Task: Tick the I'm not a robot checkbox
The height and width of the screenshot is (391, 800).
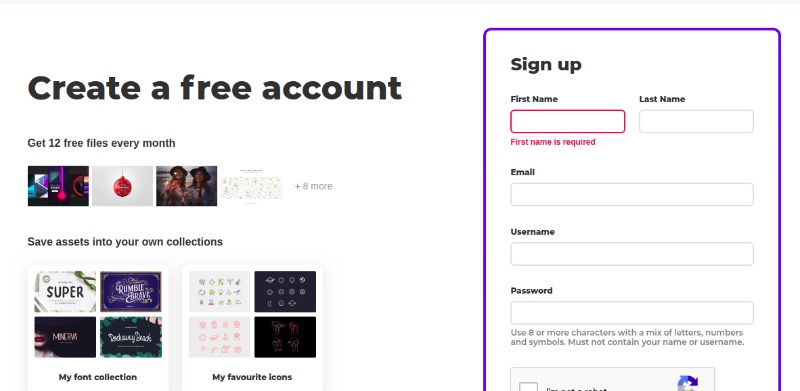Action: (528, 386)
